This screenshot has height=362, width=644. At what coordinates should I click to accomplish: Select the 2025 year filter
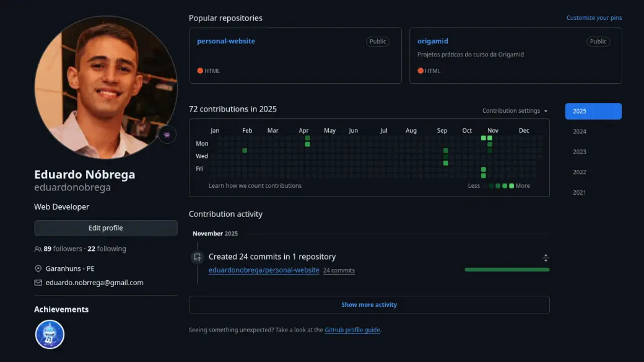click(593, 111)
